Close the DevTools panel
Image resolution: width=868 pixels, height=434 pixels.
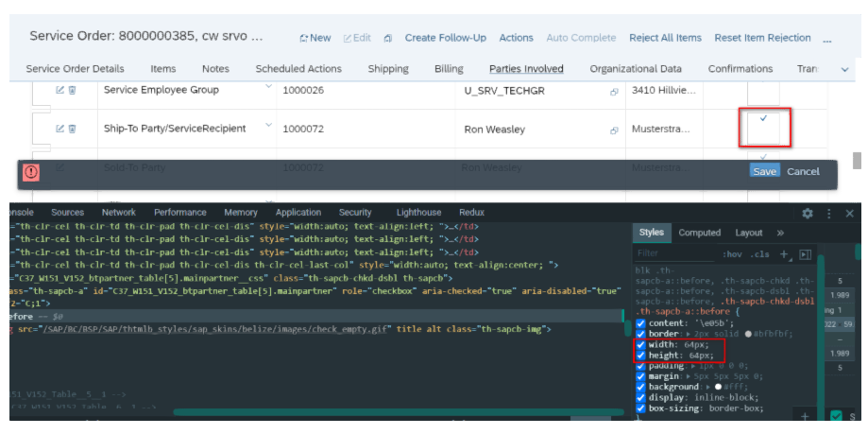pos(849,214)
